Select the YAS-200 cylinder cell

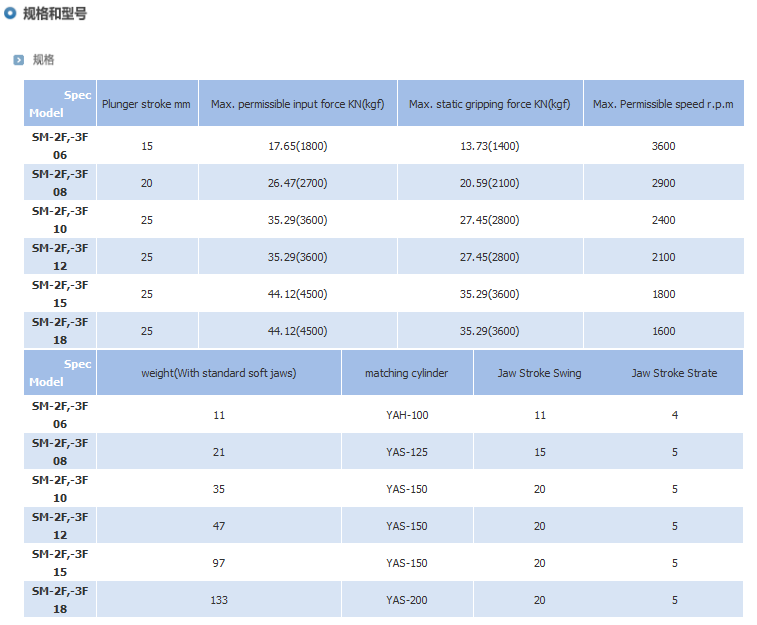(x=406, y=600)
